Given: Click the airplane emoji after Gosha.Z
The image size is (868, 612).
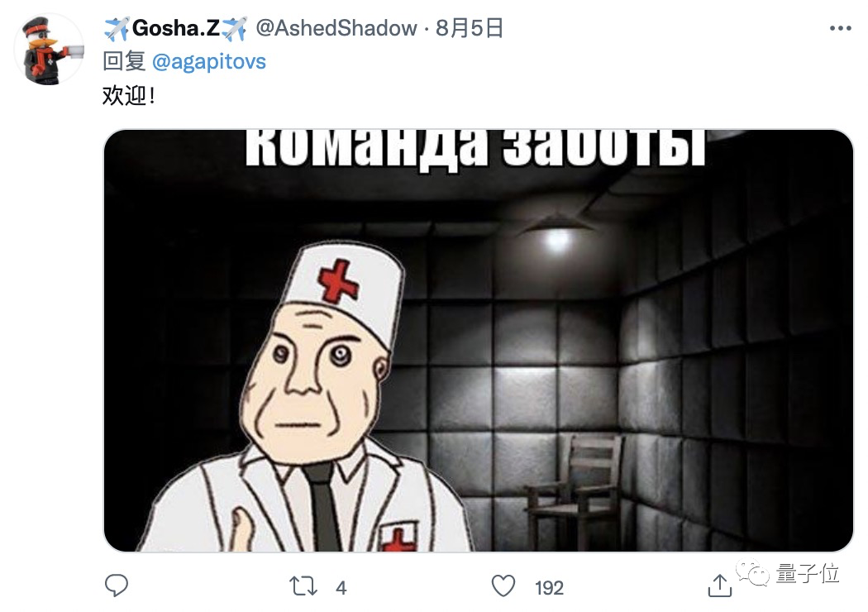Looking at the screenshot, I should (234, 28).
